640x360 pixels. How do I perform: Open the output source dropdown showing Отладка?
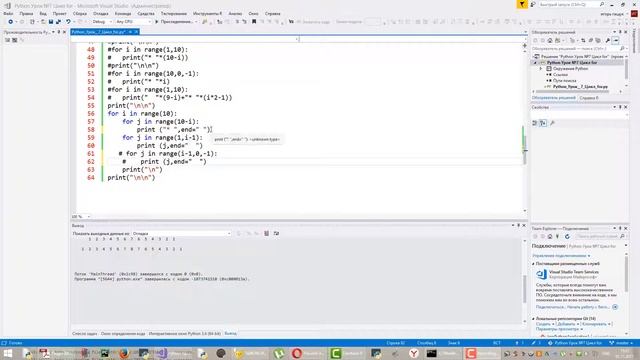pyautogui.click(x=181, y=233)
